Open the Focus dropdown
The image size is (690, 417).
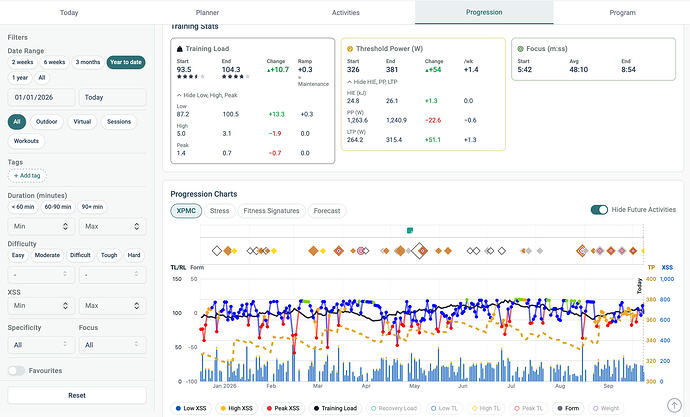coord(112,345)
